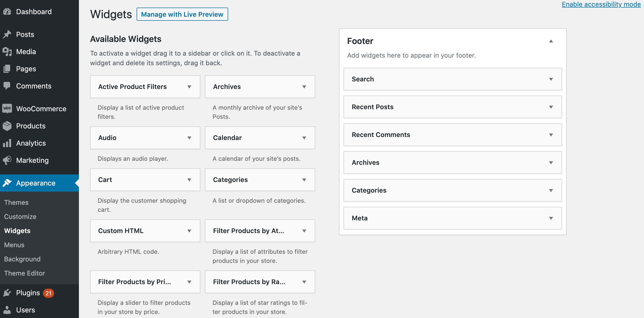The image size is (644, 318).
Task: Collapse the Footer widget area
Action: 551,41
